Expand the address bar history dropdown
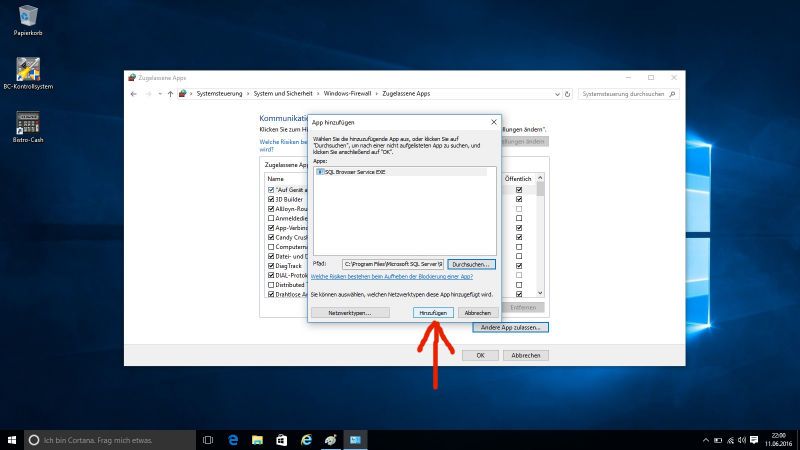The height and width of the screenshot is (450, 800). [x=557, y=94]
